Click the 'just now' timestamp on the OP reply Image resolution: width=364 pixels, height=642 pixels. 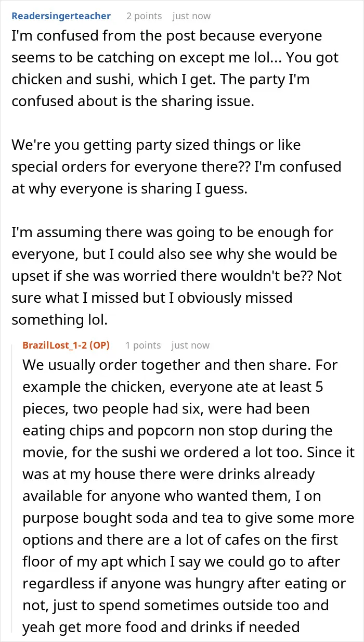click(x=190, y=345)
